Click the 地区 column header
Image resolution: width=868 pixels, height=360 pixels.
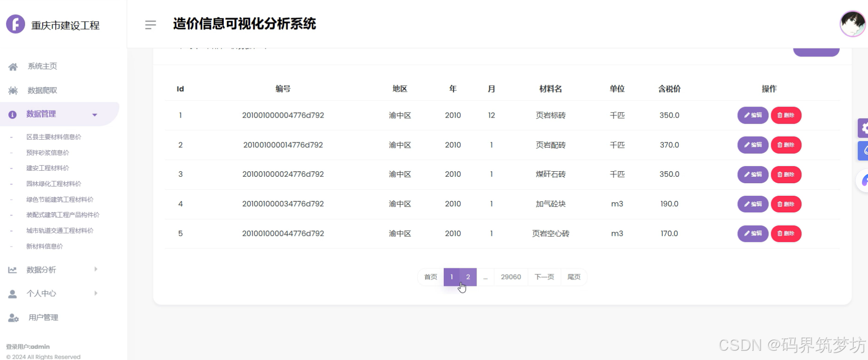400,89
